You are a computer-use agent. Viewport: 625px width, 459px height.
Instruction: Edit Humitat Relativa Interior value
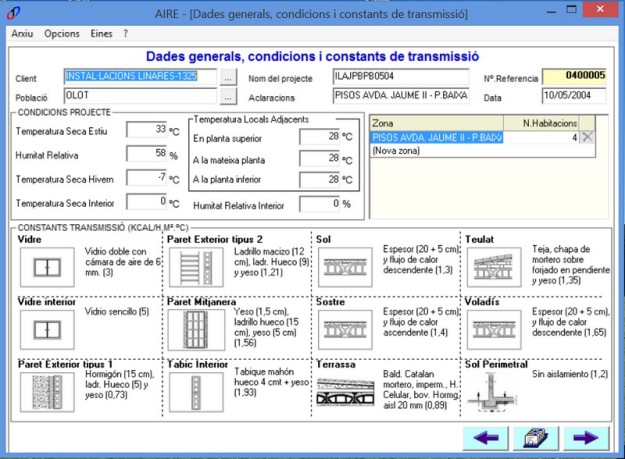[320, 204]
